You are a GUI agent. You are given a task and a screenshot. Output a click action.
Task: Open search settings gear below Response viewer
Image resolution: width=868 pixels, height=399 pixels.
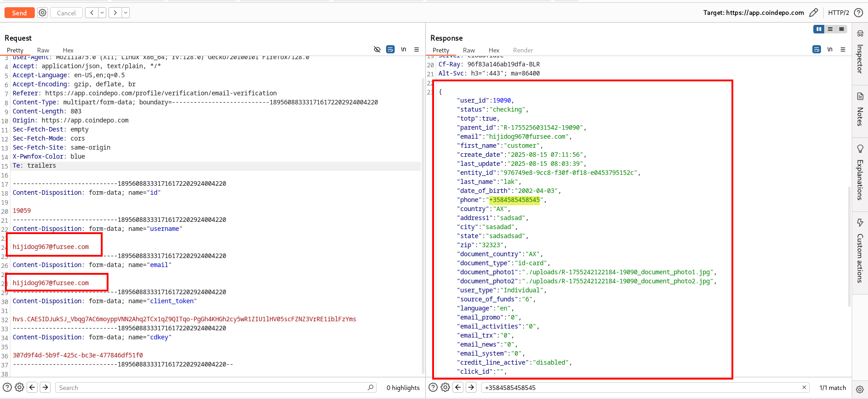coord(445,387)
